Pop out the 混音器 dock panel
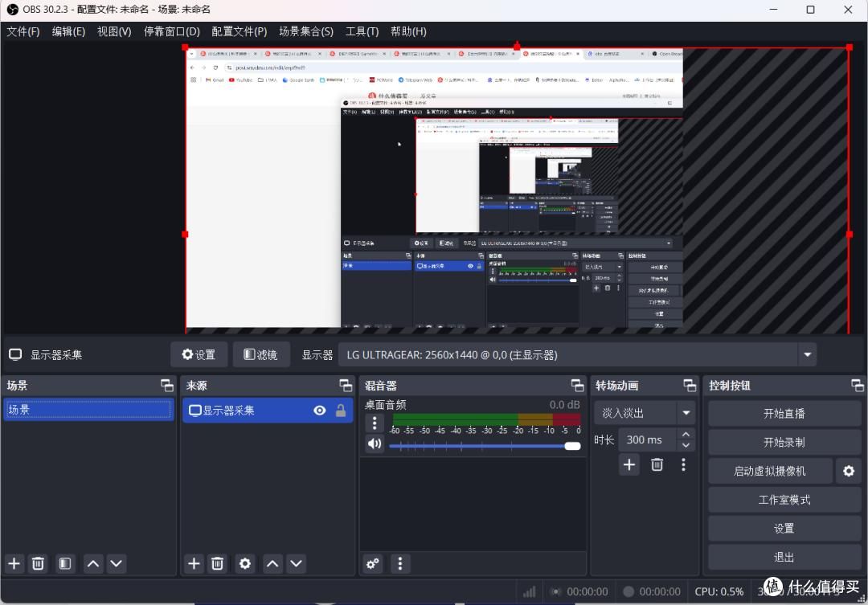868x605 pixels. (577, 385)
